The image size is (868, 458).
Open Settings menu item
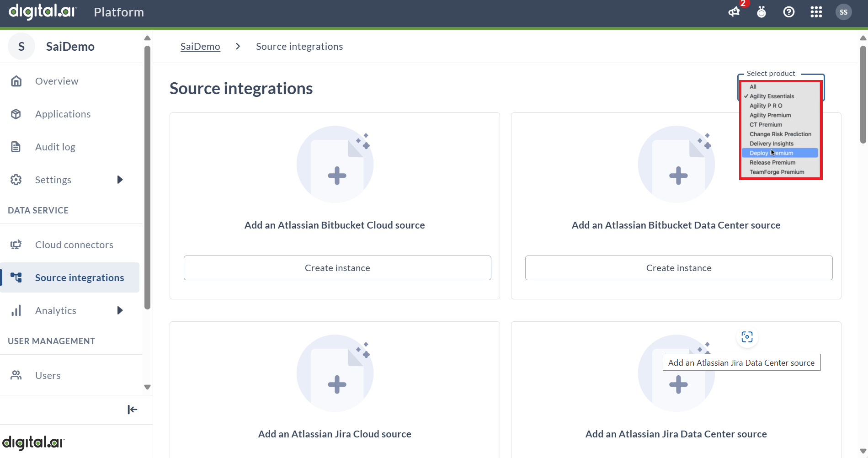coord(53,180)
